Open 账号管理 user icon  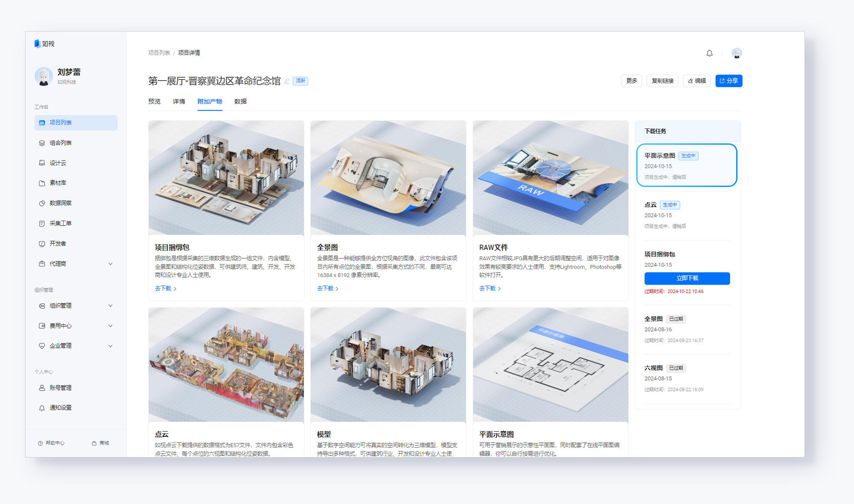42,388
